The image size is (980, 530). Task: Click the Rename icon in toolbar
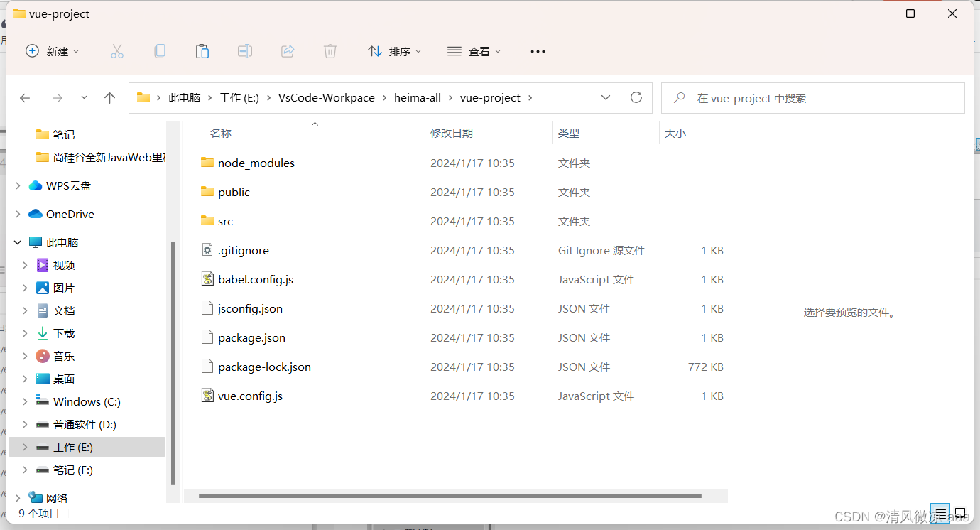[x=245, y=51]
